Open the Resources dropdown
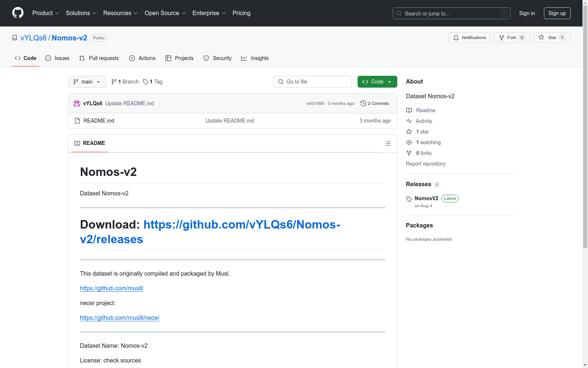 [x=121, y=13]
